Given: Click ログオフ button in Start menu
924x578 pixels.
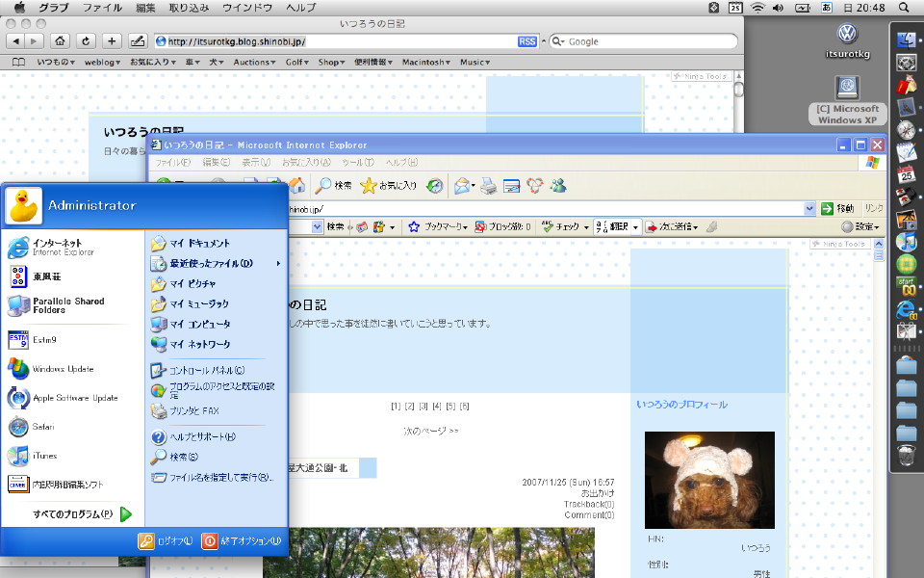Looking at the screenshot, I should pyautogui.click(x=166, y=540).
